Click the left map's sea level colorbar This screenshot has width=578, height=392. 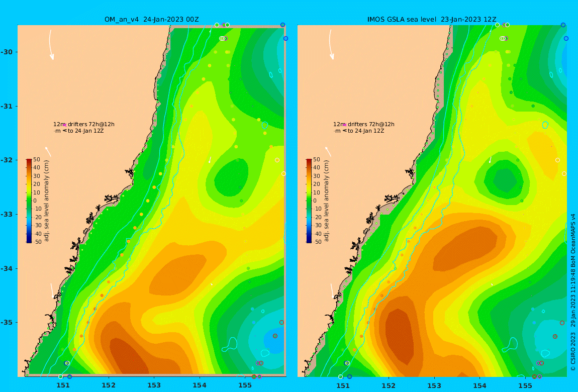[x=29, y=201]
